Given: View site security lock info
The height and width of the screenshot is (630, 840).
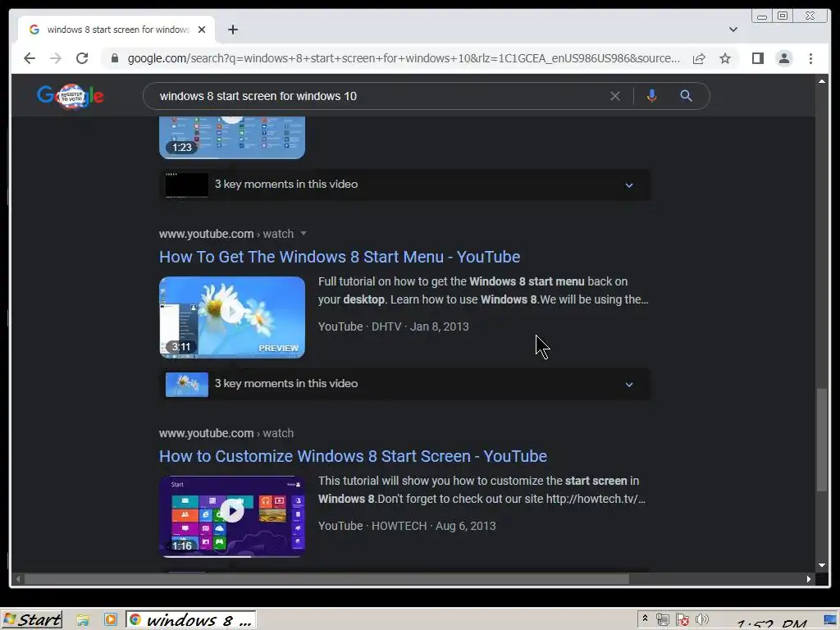Looking at the screenshot, I should pos(115,58).
